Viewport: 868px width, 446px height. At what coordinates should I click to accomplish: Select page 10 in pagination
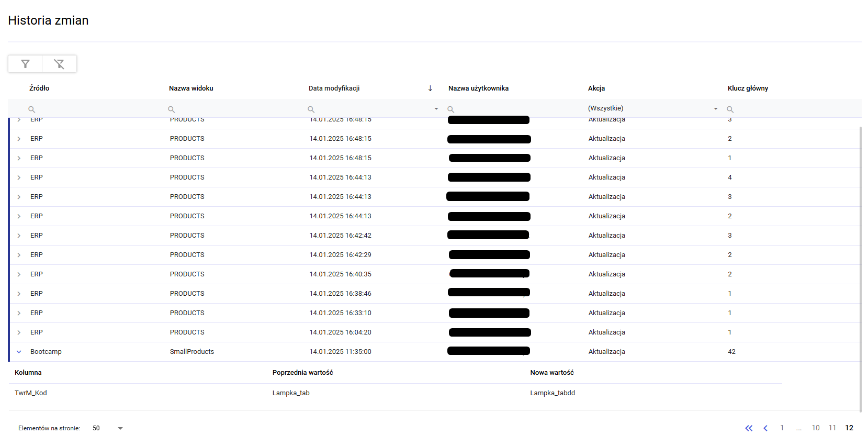pyautogui.click(x=816, y=428)
